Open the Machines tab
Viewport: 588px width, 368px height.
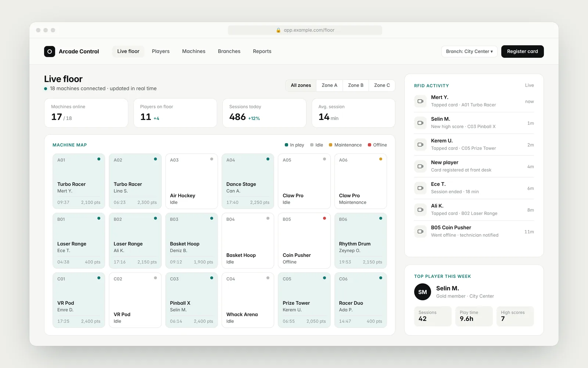coord(194,52)
